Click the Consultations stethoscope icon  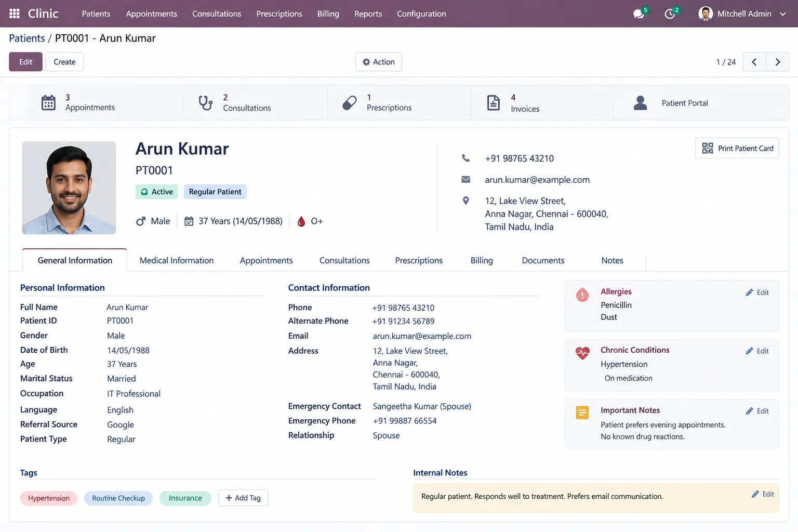click(x=206, y=103)
